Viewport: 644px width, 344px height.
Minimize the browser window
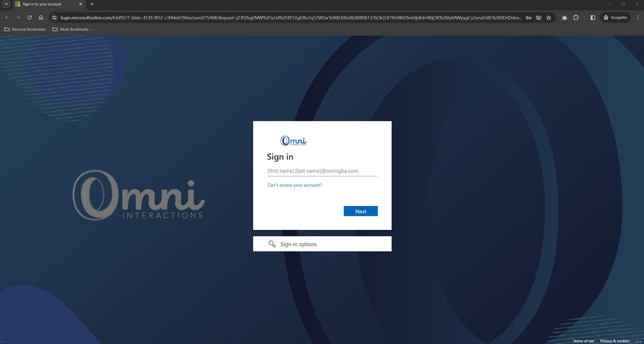pos(608,4)
